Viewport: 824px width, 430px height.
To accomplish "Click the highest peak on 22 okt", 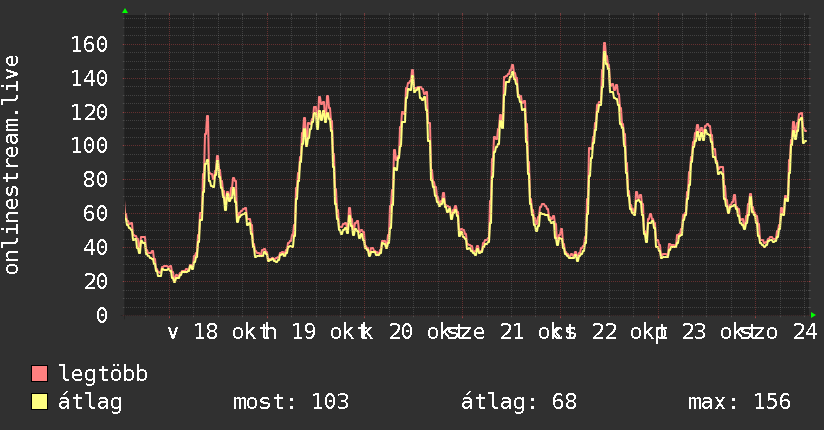I will point(604,44).
